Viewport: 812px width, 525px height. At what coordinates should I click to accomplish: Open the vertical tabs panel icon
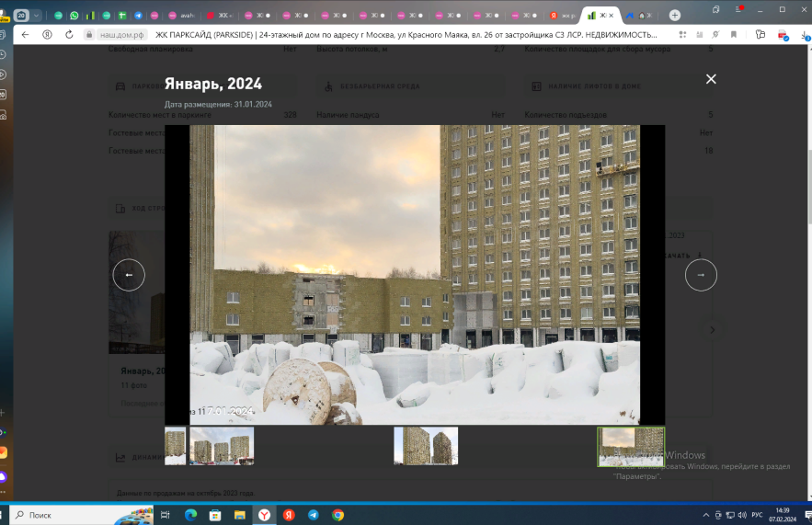coord(715,9)
